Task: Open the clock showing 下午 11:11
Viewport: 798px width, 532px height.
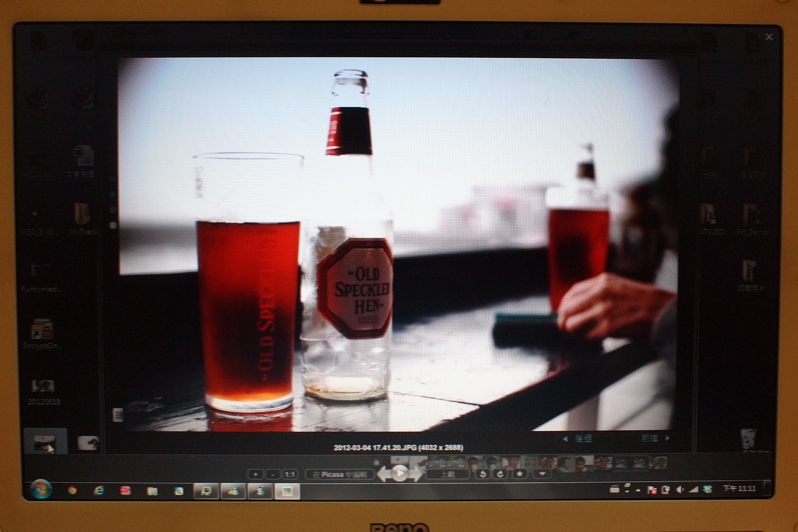Action: coord(739,489)
